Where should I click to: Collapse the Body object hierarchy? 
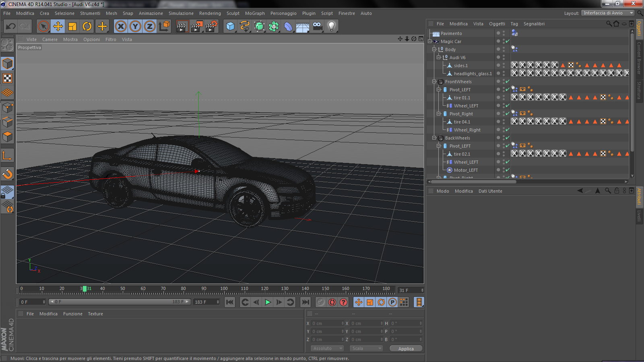[434, 49]
